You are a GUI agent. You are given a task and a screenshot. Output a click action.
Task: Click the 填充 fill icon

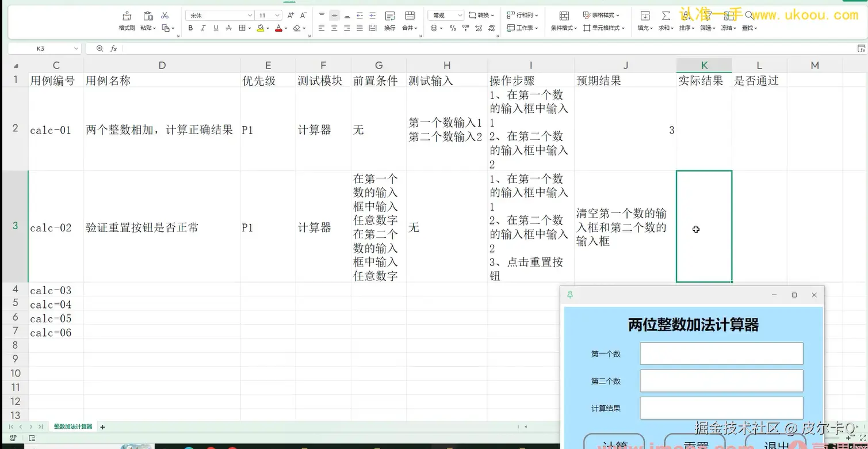(x=645, y=16)
